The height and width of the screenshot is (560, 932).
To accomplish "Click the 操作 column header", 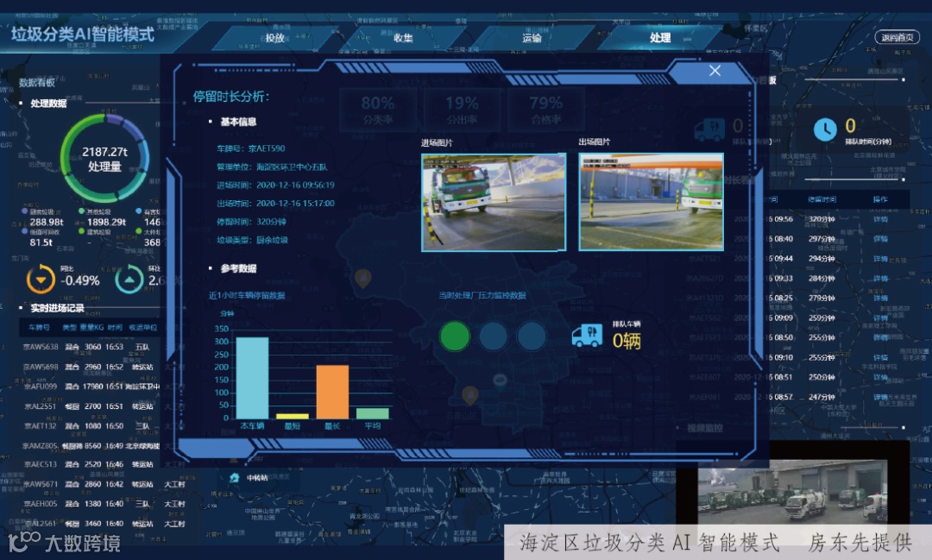I will (880, 199).
